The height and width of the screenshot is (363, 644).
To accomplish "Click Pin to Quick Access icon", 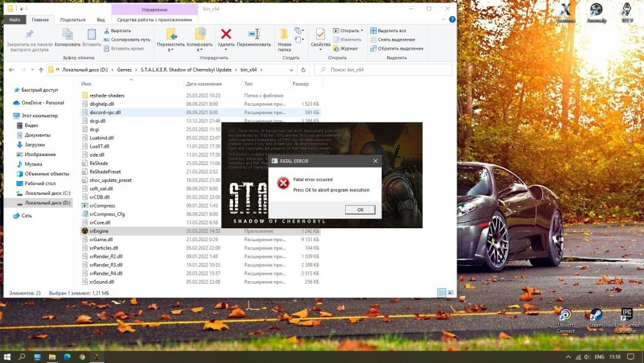I will 29,35.
